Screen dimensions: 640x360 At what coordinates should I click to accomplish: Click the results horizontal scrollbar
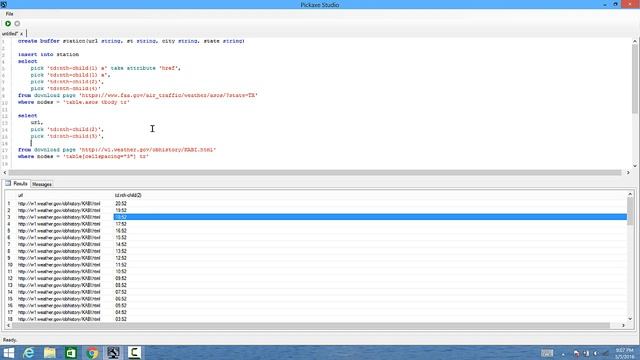(x=311, y=325)
